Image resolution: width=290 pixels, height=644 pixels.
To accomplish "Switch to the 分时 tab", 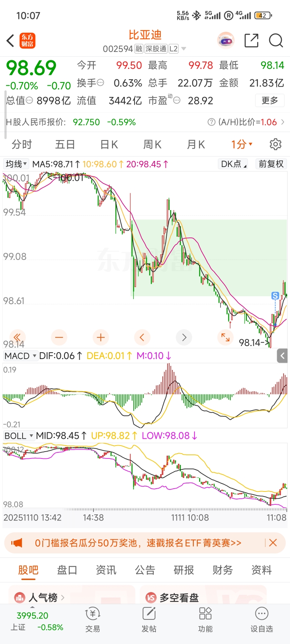I will tap(22, 144).
